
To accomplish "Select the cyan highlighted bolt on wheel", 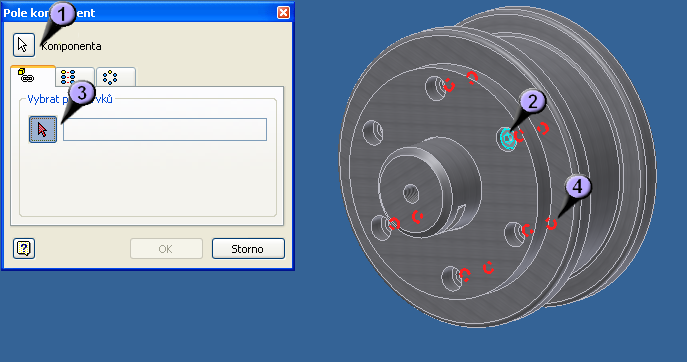I will 507,139.
